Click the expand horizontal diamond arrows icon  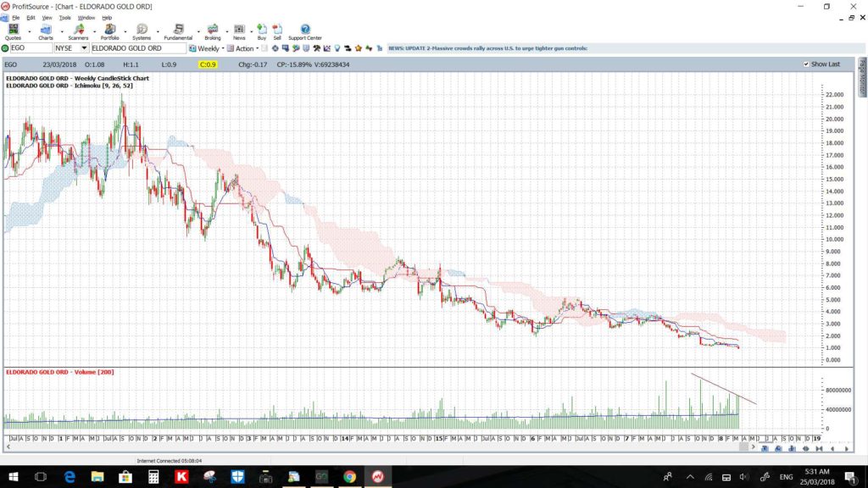(806, 449)
